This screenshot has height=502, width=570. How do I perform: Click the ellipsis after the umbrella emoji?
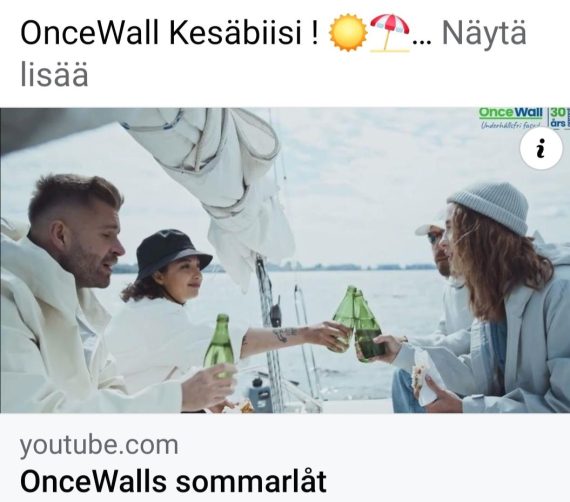coord(422,41)
